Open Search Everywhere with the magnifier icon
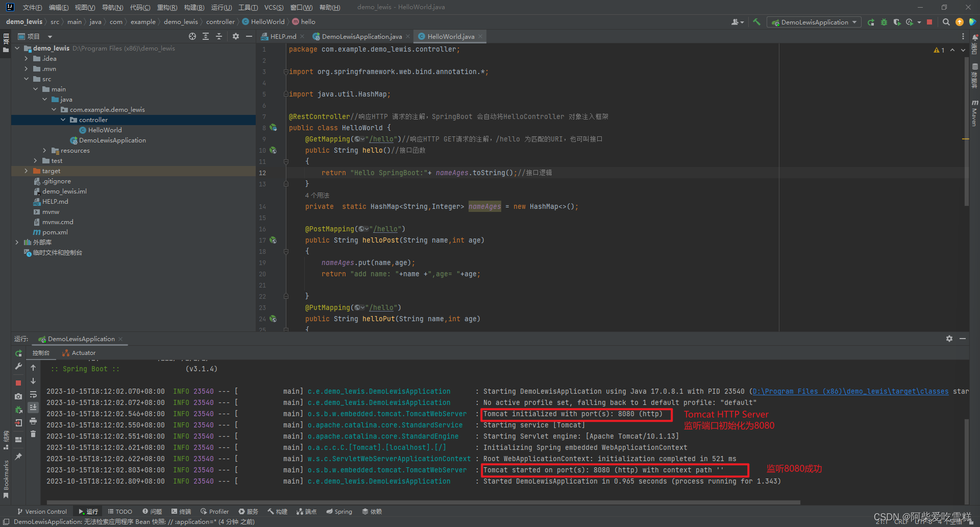 tap(946, 22)
